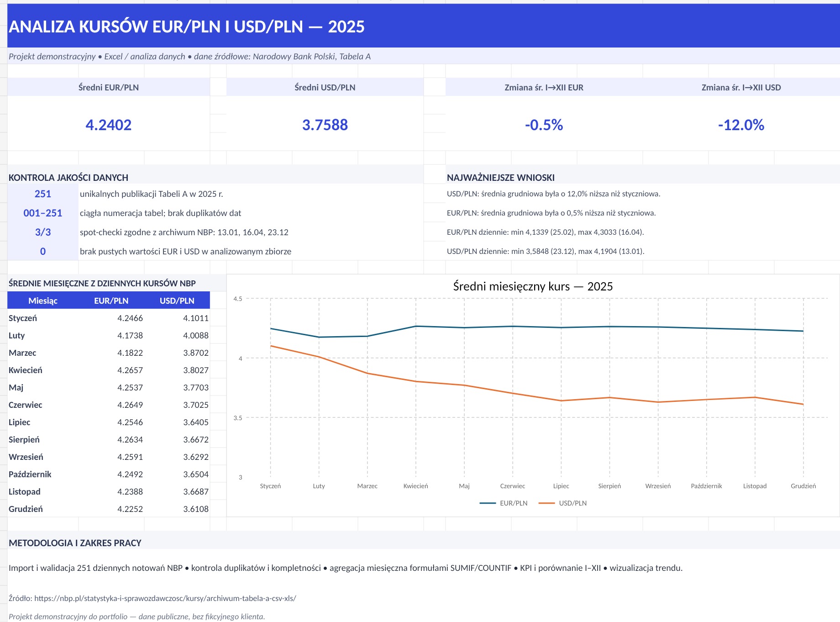Select the '001–251' numbering cell
Viewport: 840px width, 622px height.
pyautogui.click(x=43, y=213)
